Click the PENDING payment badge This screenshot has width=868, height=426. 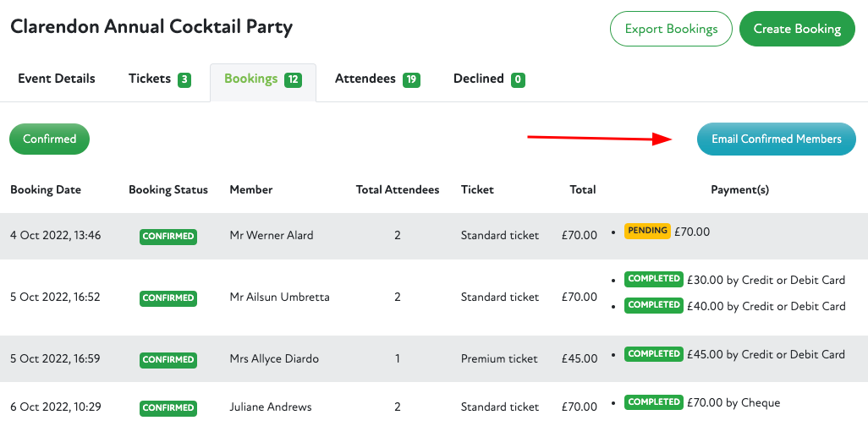(x=647, y=231)
